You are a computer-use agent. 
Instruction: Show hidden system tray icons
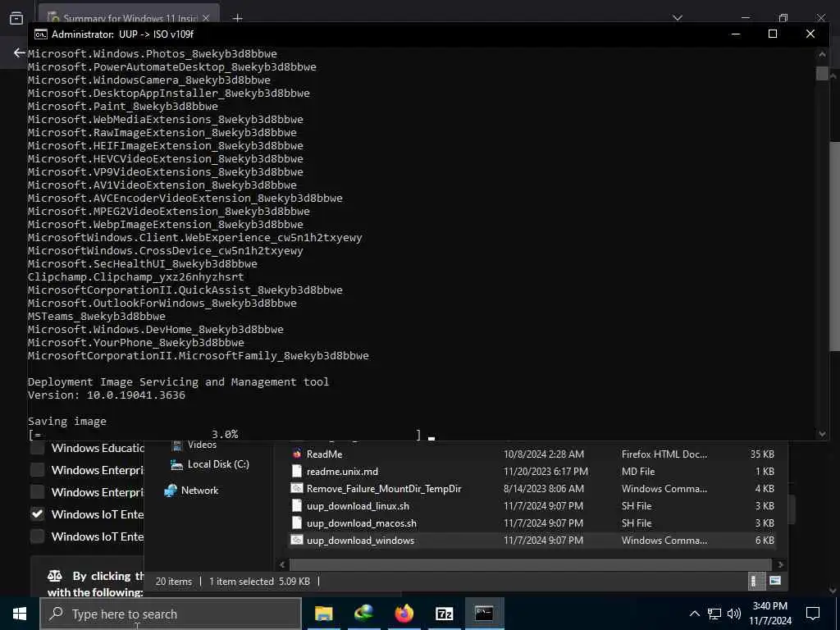click(x=694, y=614)
